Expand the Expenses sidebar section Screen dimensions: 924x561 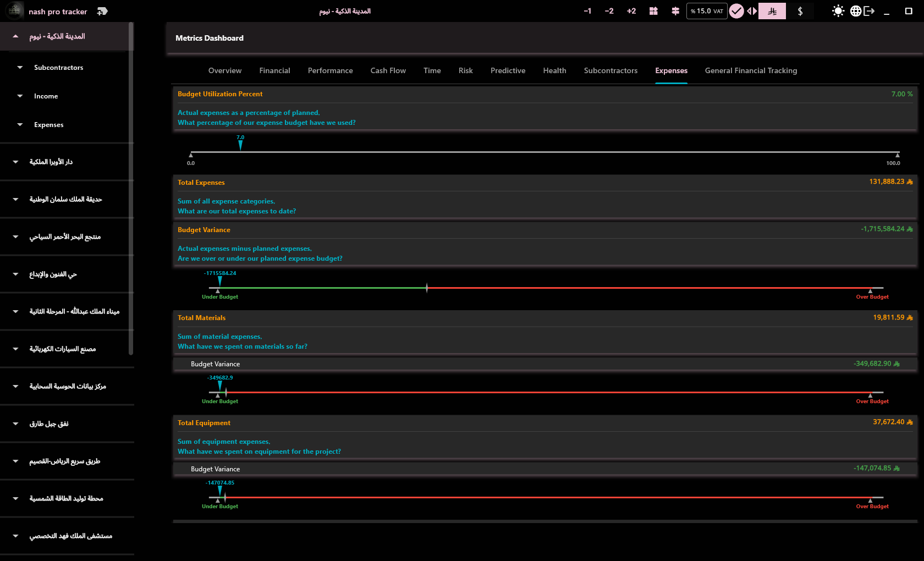click(20, 125)
